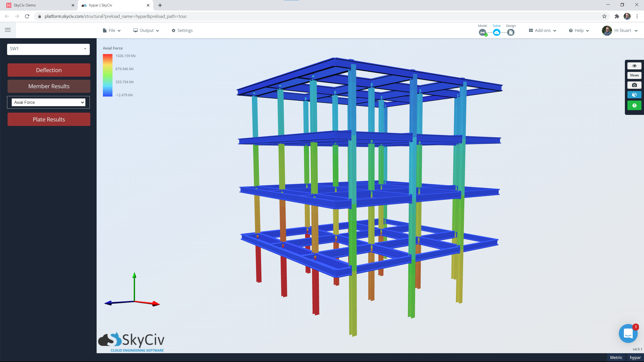Click the Views panel icon
This screenshot has width=644, height=362.
pos(634,75)
